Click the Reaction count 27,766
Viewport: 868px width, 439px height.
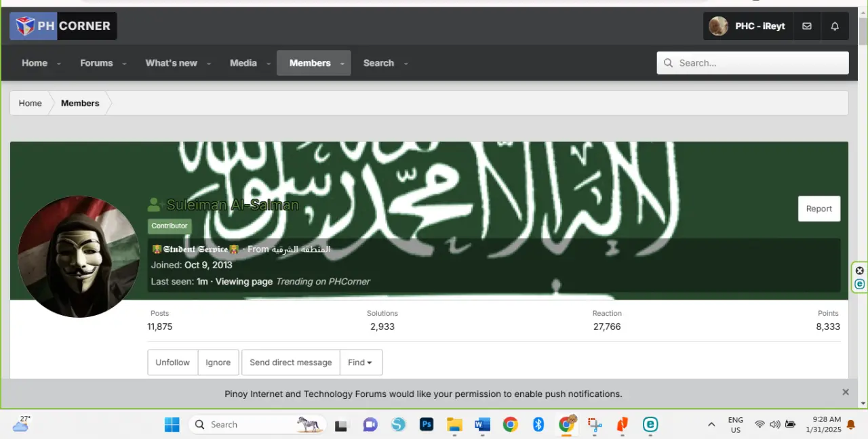(x=607, y=327)
